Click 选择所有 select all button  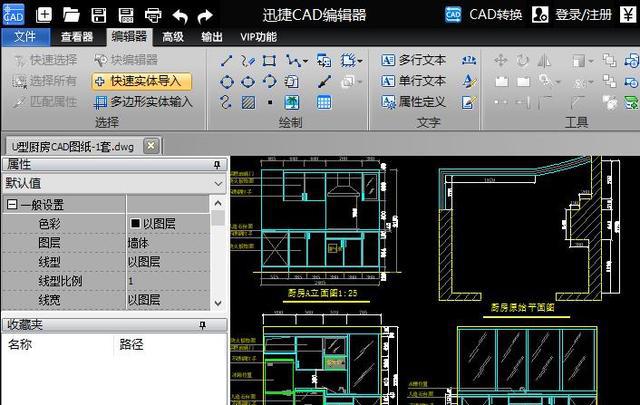point(44,81)
